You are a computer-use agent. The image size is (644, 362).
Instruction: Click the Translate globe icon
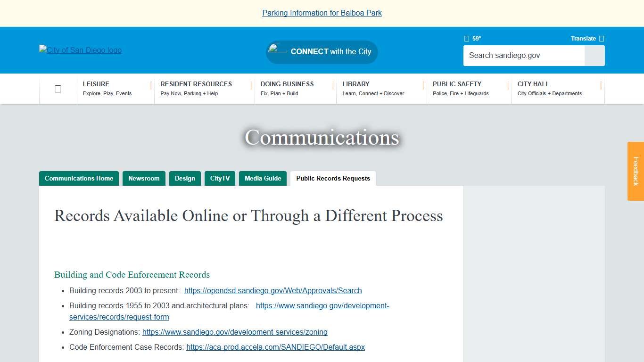click(x=601, y=38)
